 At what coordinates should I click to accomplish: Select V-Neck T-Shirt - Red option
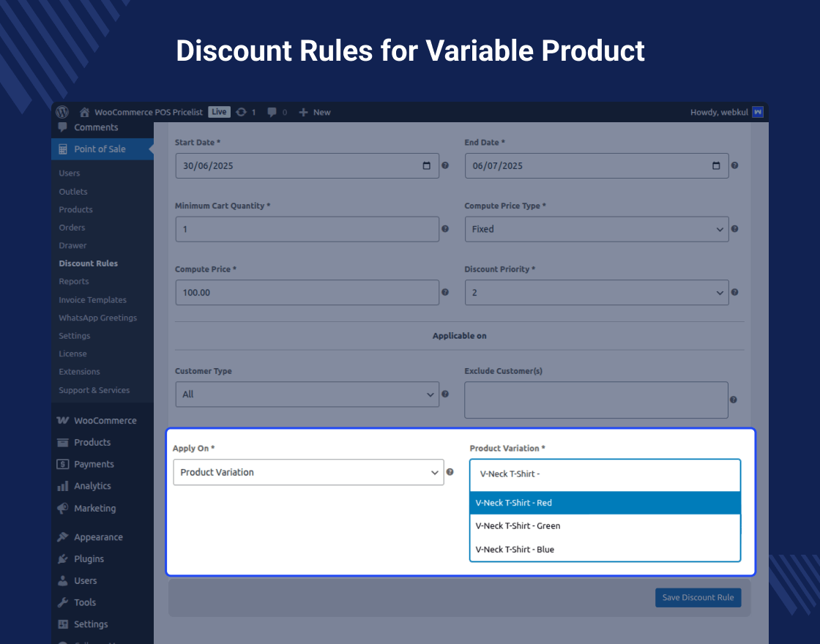point(605,503)
